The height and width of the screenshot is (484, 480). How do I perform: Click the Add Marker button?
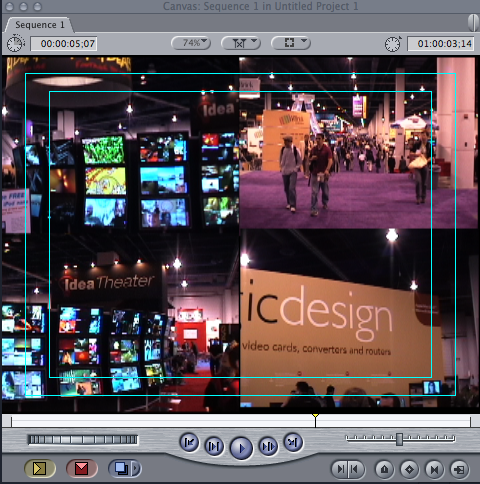[384, 469]
